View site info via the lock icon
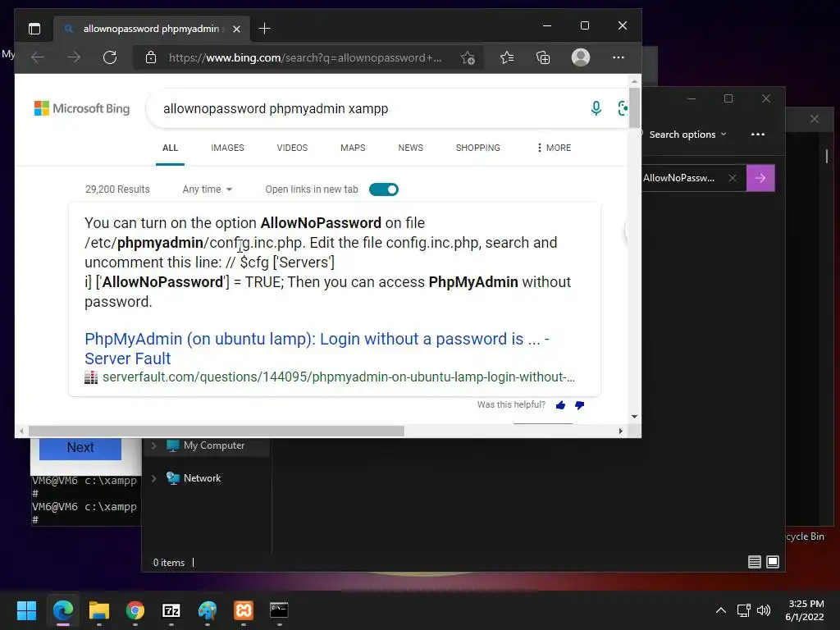Image resolution: width=840 pixels, height=630 pixels. [x=151, y=57]
